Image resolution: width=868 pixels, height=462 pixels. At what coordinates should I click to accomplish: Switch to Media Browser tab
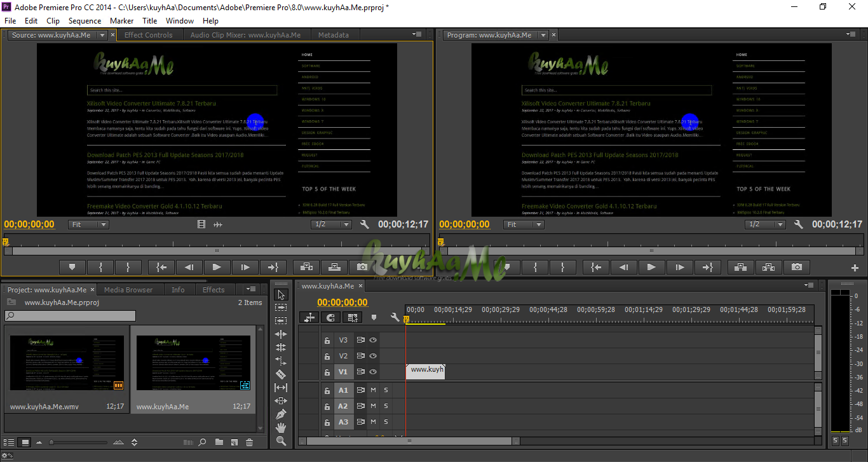(x=128, y=290)
